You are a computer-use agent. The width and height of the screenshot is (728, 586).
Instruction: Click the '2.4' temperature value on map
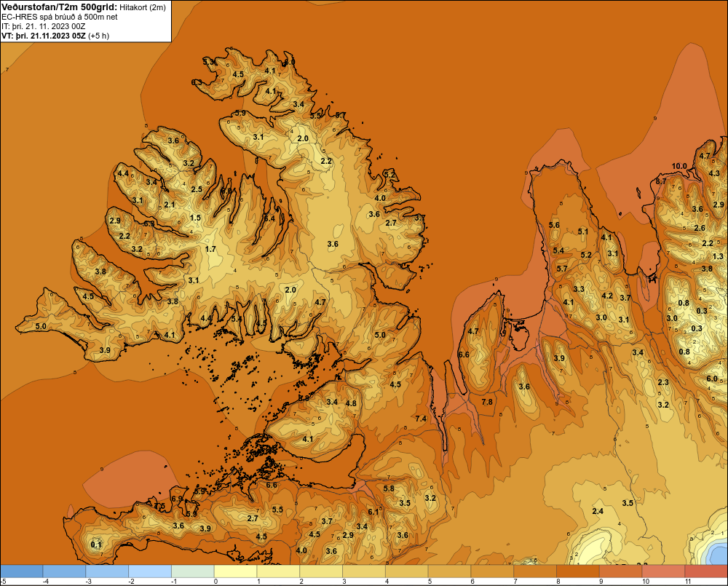598,511
